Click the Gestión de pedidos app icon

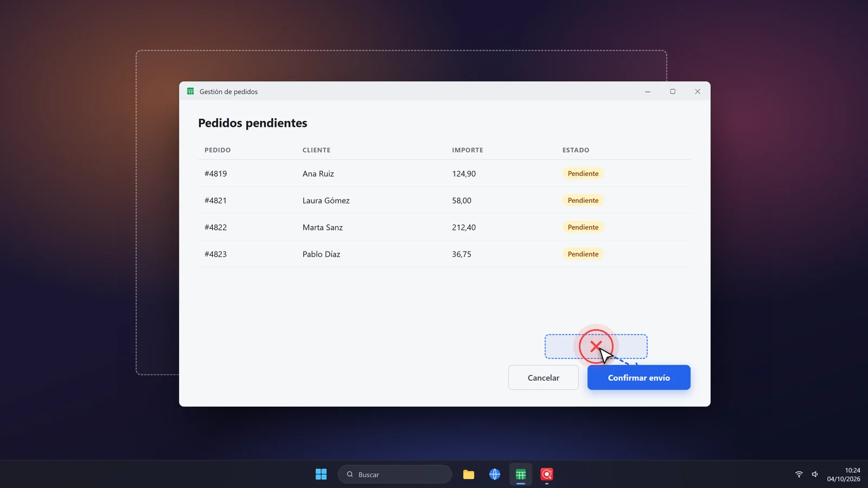click(x=190, y=91)
